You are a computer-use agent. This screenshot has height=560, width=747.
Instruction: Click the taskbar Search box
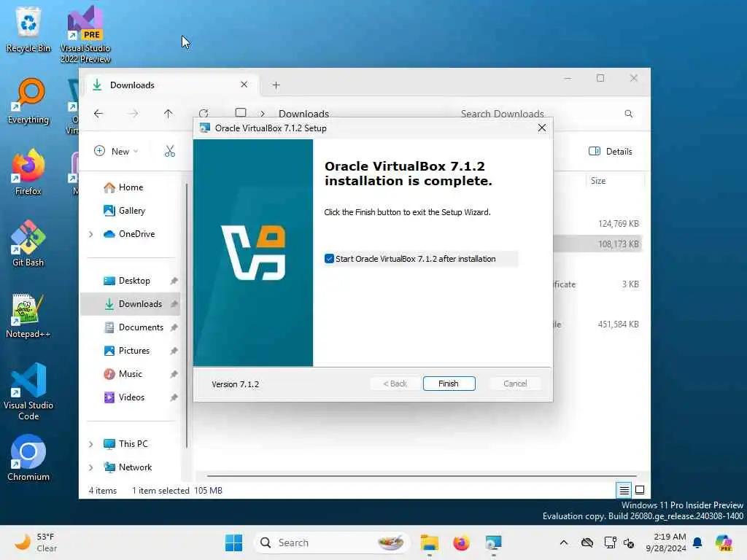coord(332,542)
